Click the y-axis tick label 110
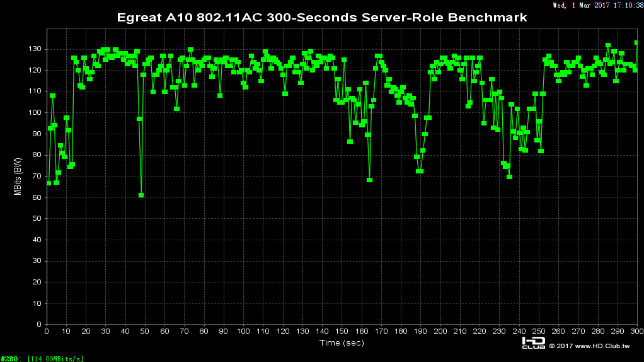The image size is (644, 362). [x=35, y=91]
